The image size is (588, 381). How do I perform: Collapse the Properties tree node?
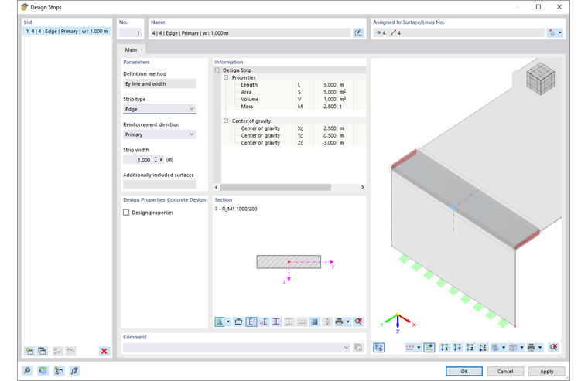pos(226,77)
